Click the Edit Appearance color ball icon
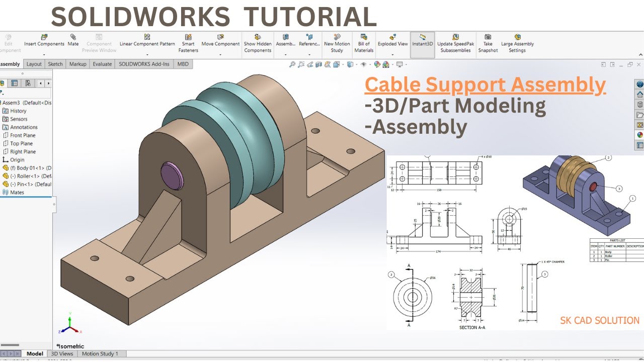The image size is (644, 362). pyautogui.click(x=377, y=64)
